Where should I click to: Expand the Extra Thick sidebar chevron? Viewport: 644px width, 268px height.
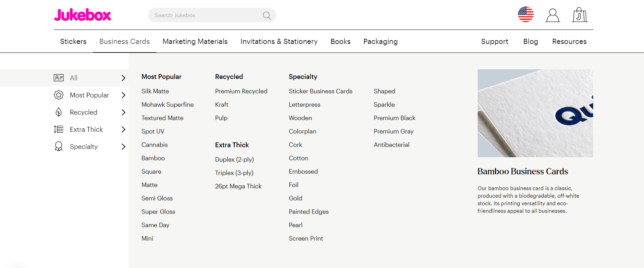(124, 129)
